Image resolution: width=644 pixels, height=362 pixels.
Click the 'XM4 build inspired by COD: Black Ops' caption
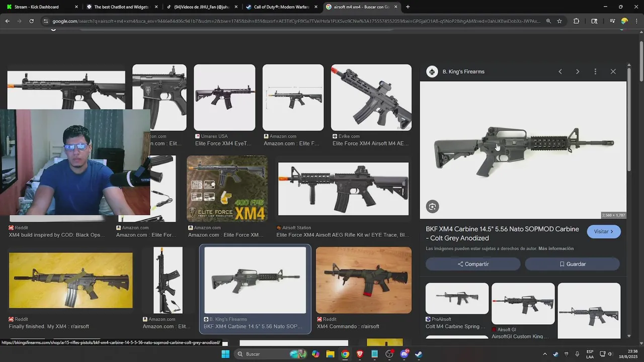57,235
